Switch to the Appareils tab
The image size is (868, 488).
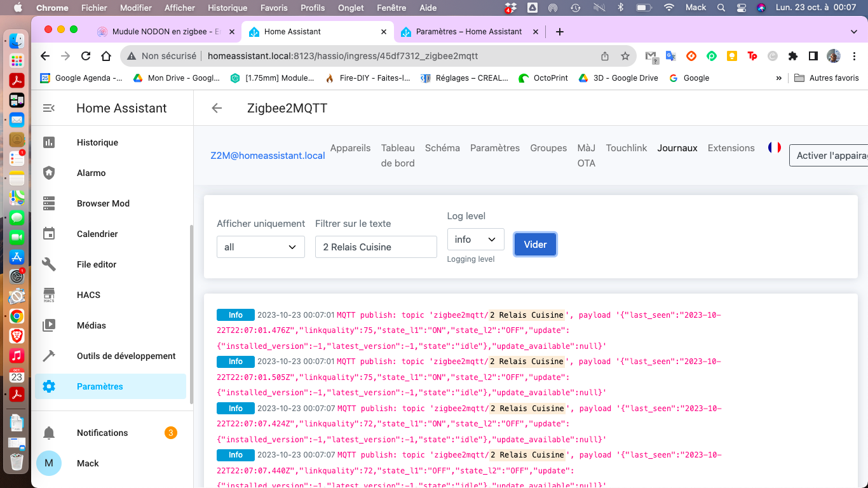tap(350, 147)
